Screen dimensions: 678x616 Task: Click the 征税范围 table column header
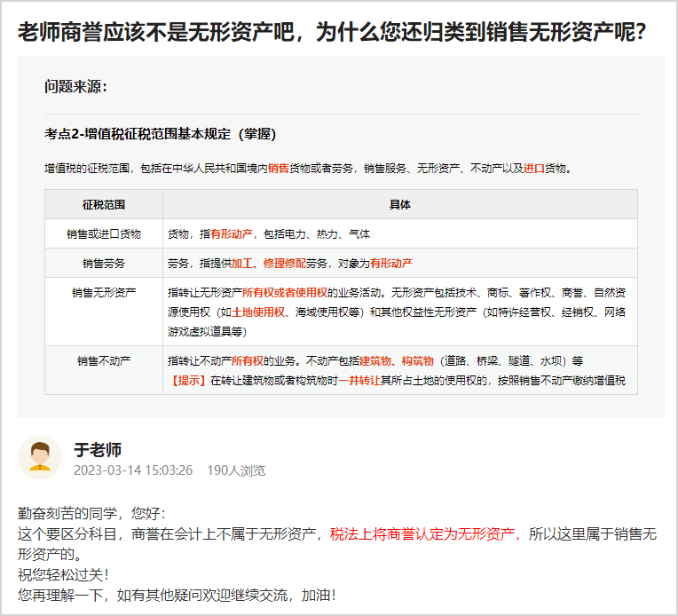click(x=104, y=204)
